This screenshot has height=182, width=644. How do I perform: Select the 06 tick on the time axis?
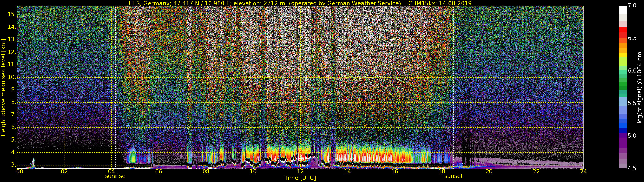point(158,172)
